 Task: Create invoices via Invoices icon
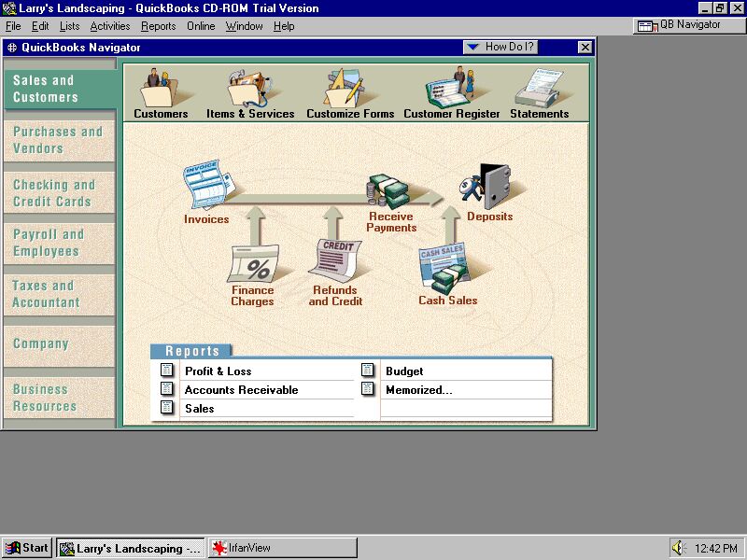click(208, 185)
